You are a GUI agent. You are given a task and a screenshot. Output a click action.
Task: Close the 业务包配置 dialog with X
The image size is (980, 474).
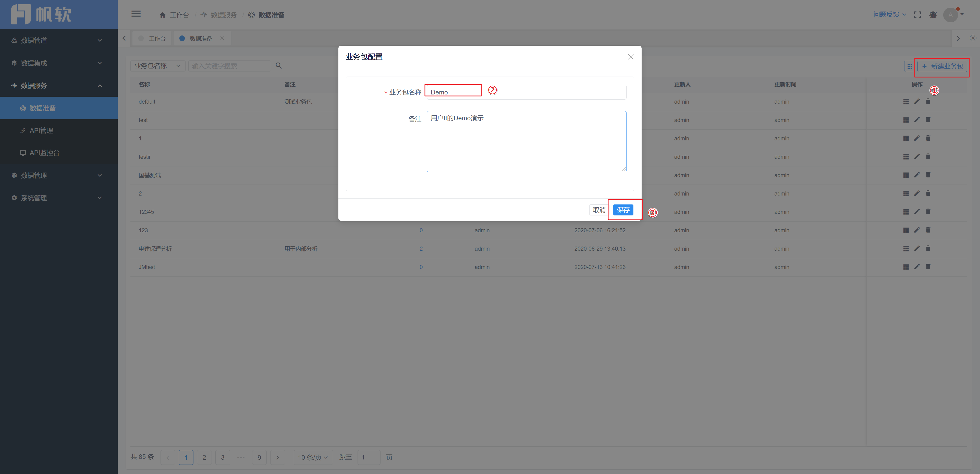point(630,57)
